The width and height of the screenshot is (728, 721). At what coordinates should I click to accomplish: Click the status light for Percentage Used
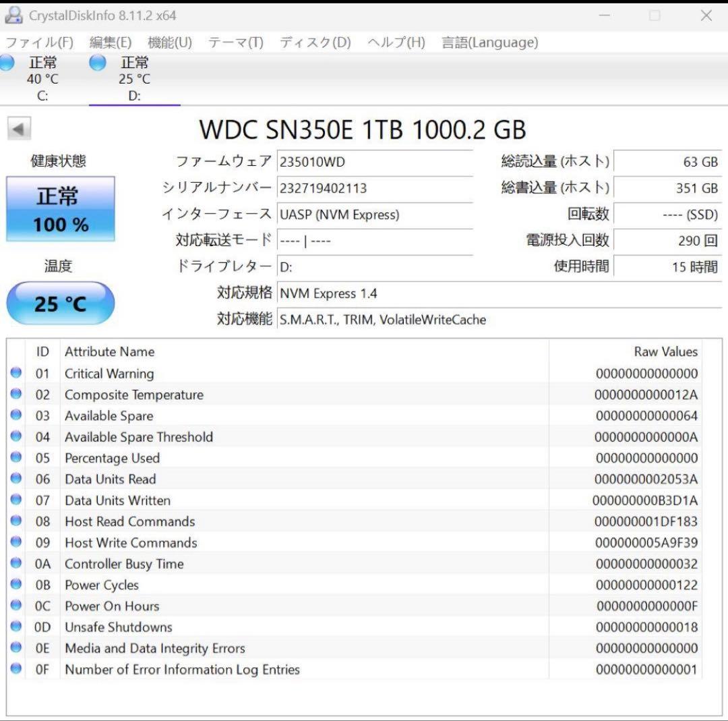pyautogui.click(x=15, y=458)
